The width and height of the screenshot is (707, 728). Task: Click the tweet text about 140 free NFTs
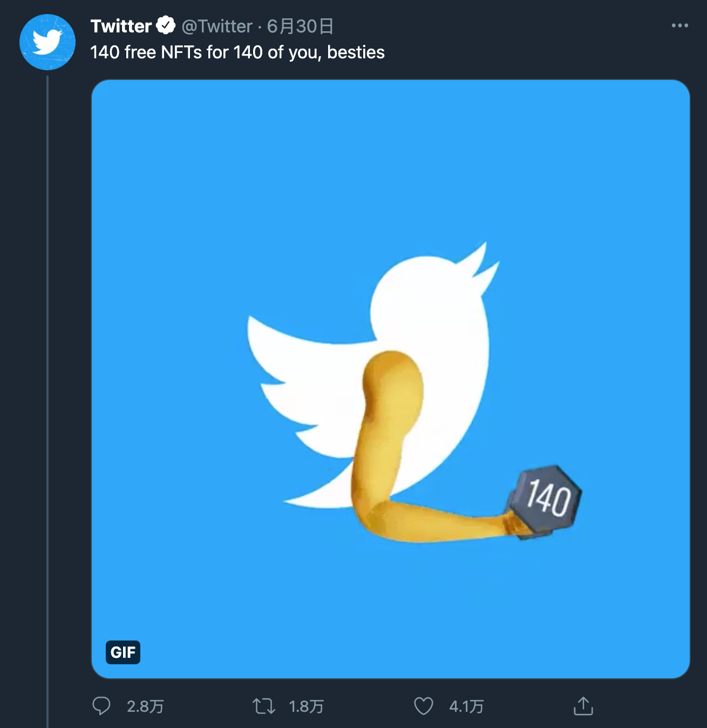(237, 52)
